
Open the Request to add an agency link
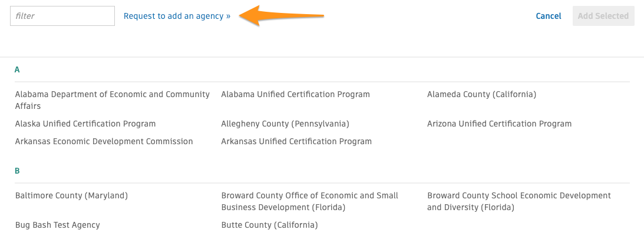(177, 16)
